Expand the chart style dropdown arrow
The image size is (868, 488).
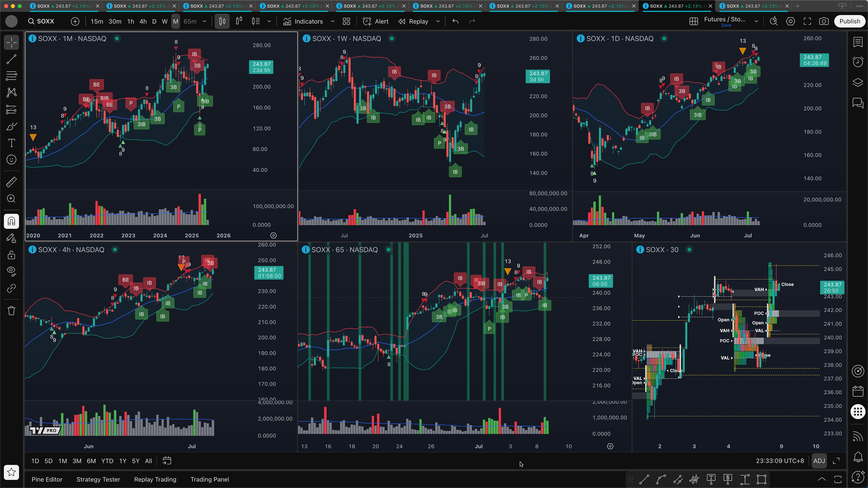click(x=269, y=21)
